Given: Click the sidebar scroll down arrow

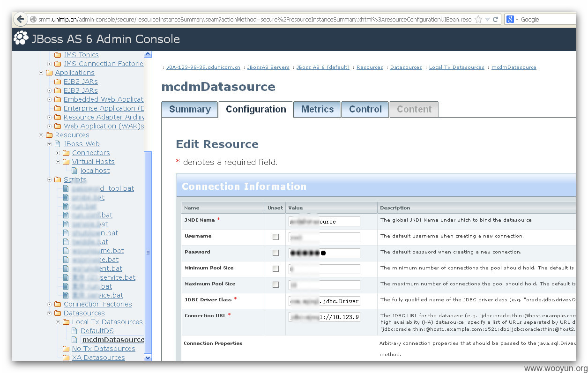Looking at the screenshot, I should [148, 358].
